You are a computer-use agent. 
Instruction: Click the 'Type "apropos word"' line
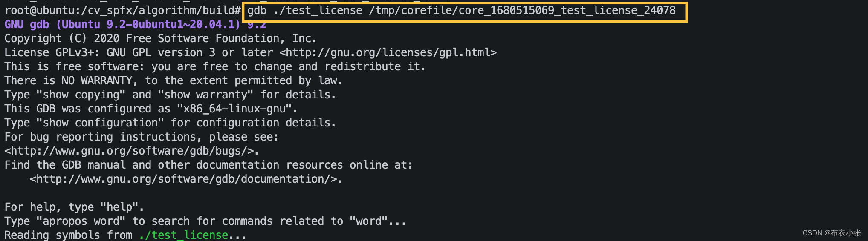205,221
